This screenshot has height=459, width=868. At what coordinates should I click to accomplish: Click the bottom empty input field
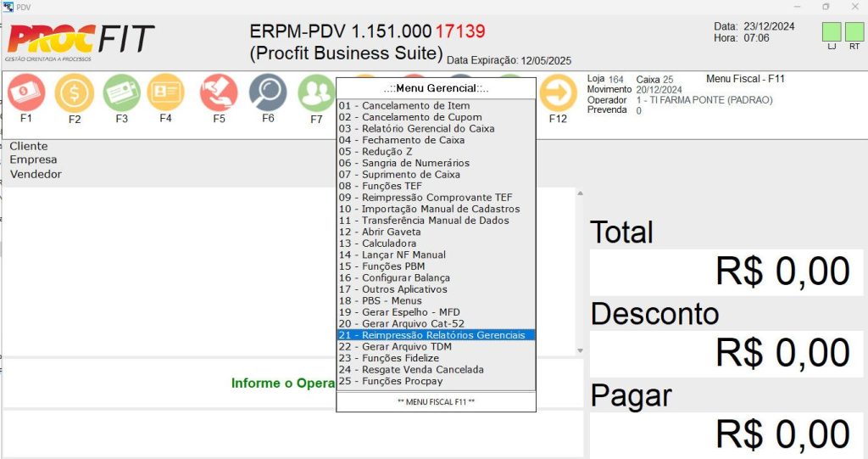click(292, 433)
